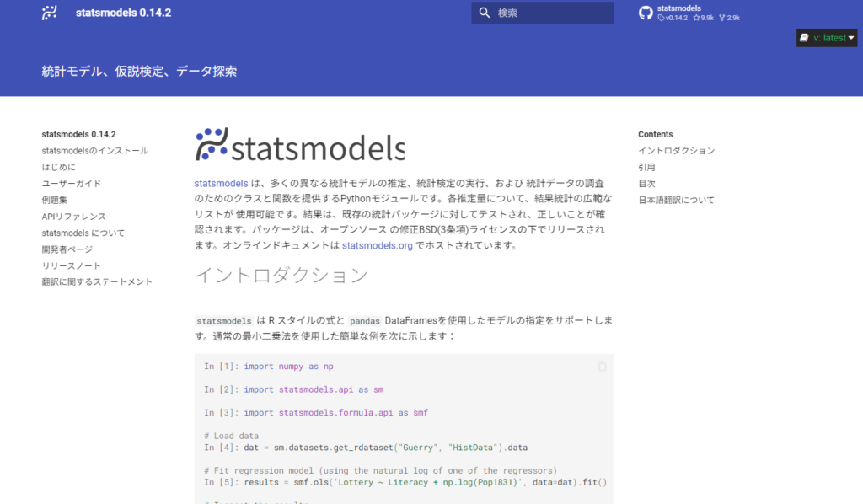Click the inline pandas code label
863x504 pixels.
pyautogui.click(x=365, y=321)
